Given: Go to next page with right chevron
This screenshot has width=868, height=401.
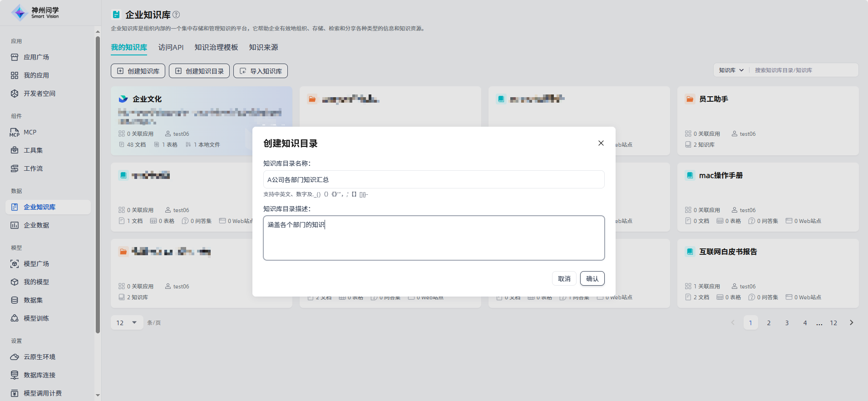Looking at the screenshot, I should point(851,323).
